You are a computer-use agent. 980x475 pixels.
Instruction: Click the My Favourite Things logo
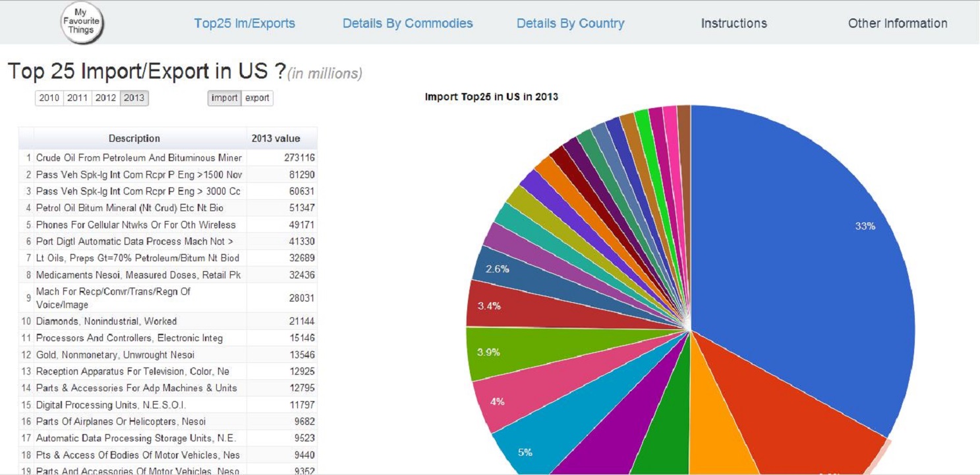coord(81,24)
